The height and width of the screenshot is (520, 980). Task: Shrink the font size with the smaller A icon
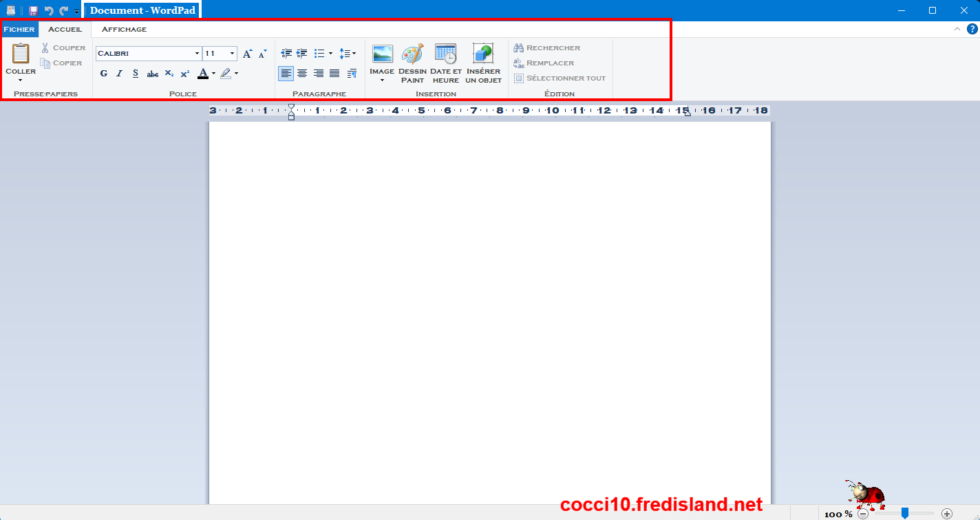coord(262,54)
